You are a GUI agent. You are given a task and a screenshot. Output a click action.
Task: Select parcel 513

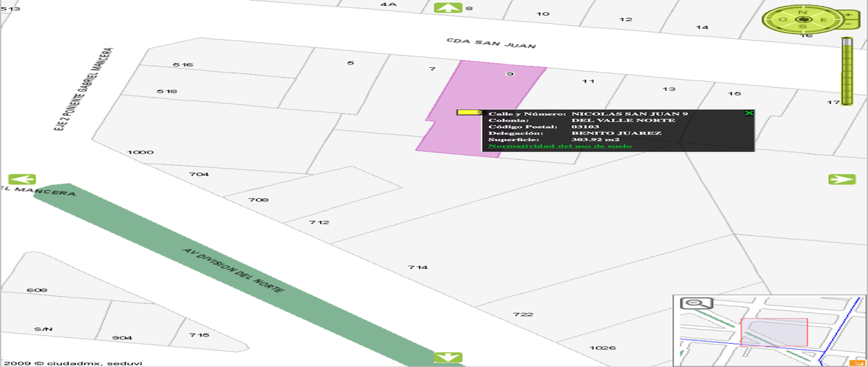[x=11, y=9]
